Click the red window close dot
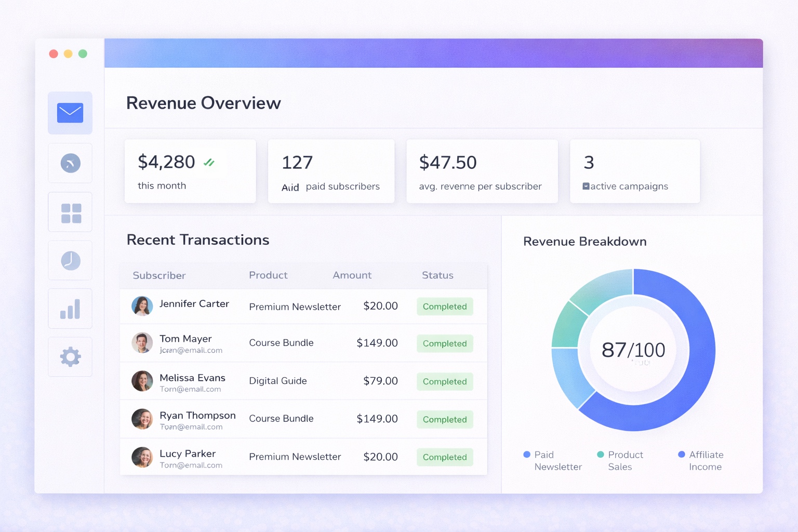The image size is (798, 532). (x=54, y=54)
